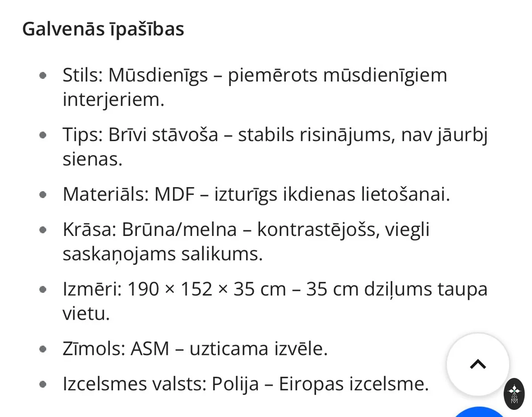Click the 'saskaņojams salikums.' text
The height and width of the screenshot is (417, 532).
pyautogui.click(x=163, y=255)
